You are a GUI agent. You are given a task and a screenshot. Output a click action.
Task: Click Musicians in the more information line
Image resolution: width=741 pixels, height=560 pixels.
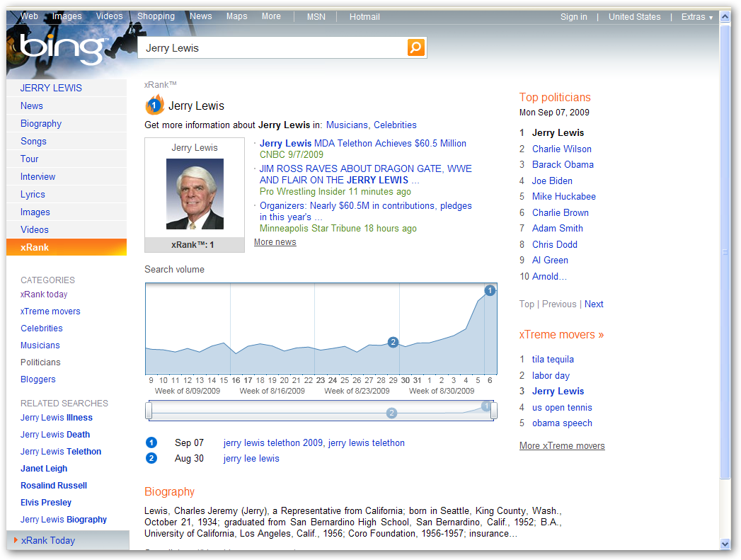coord(347,125)
